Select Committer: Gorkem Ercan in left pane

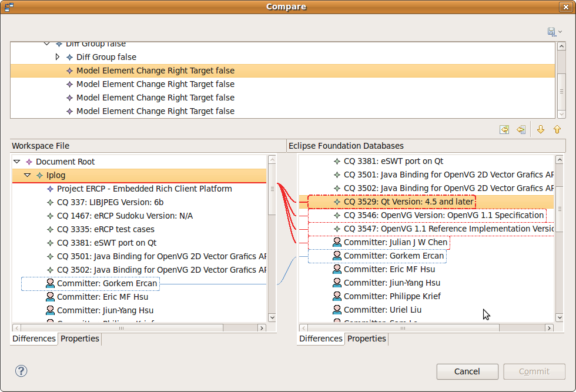(107, 283)
